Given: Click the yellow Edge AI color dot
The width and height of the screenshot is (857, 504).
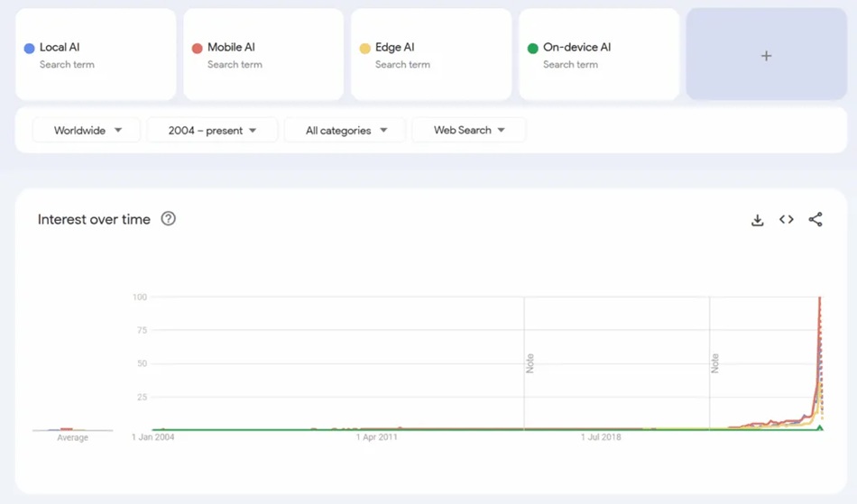Looking at the screenshot, I should 365,48.
